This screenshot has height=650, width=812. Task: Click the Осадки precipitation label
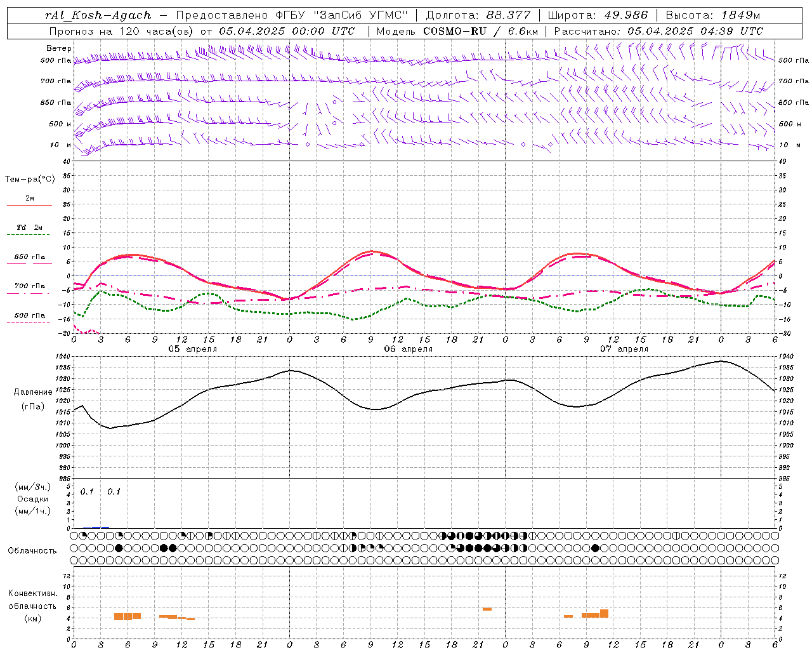point(33,499)
